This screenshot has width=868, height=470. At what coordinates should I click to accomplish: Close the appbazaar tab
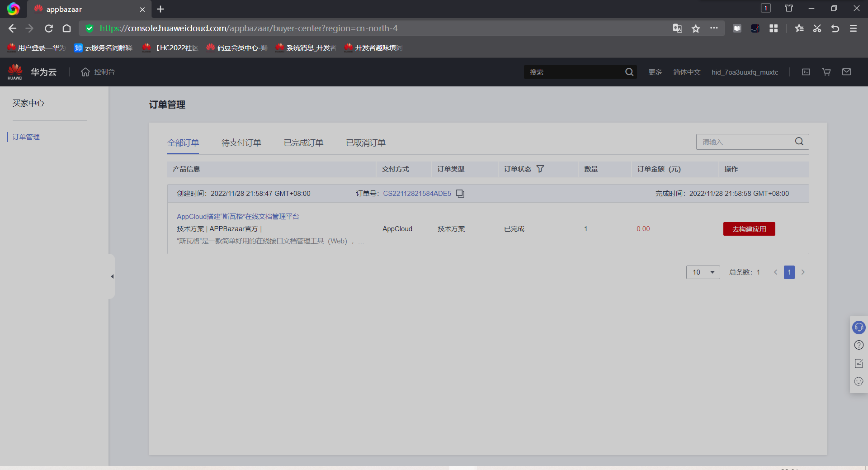[142, 9]
